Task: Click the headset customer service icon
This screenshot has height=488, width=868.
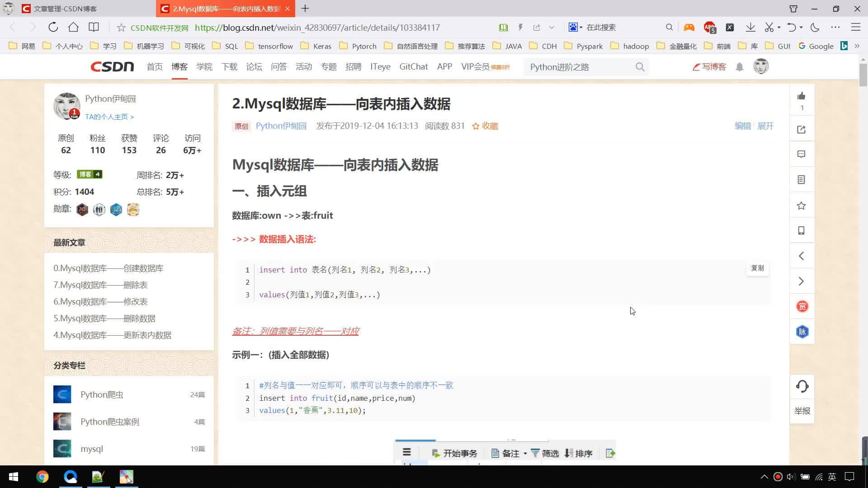Action: coord(802,386)
